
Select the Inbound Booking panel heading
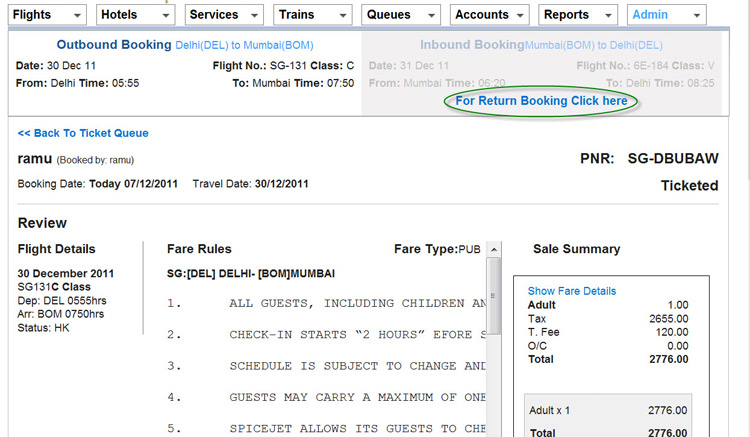click(x=472, y=46)
